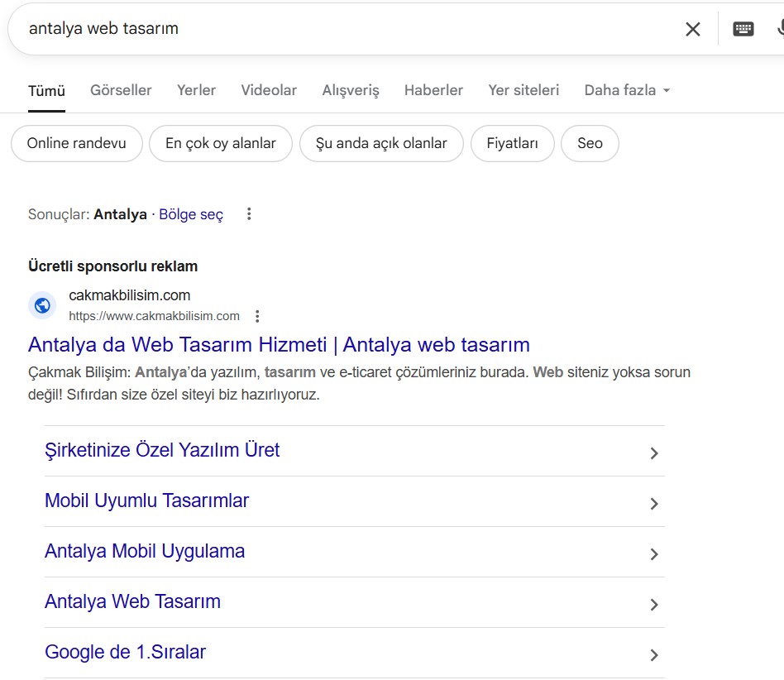Open the on-screen keyboard icon
Screen dimensions: 784x680
(x=743, y=29)
